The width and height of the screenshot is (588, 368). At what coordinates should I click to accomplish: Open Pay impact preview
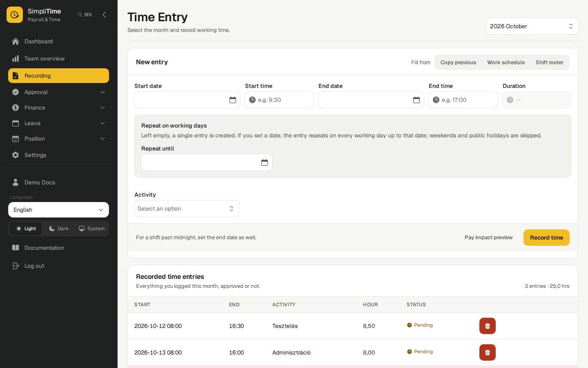[x=488, y=238]
